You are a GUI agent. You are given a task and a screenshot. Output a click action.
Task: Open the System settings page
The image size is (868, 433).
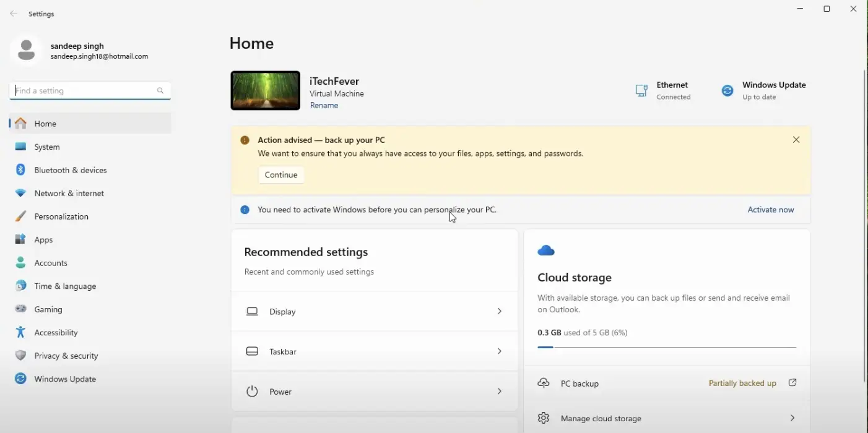tap(90, 147)
